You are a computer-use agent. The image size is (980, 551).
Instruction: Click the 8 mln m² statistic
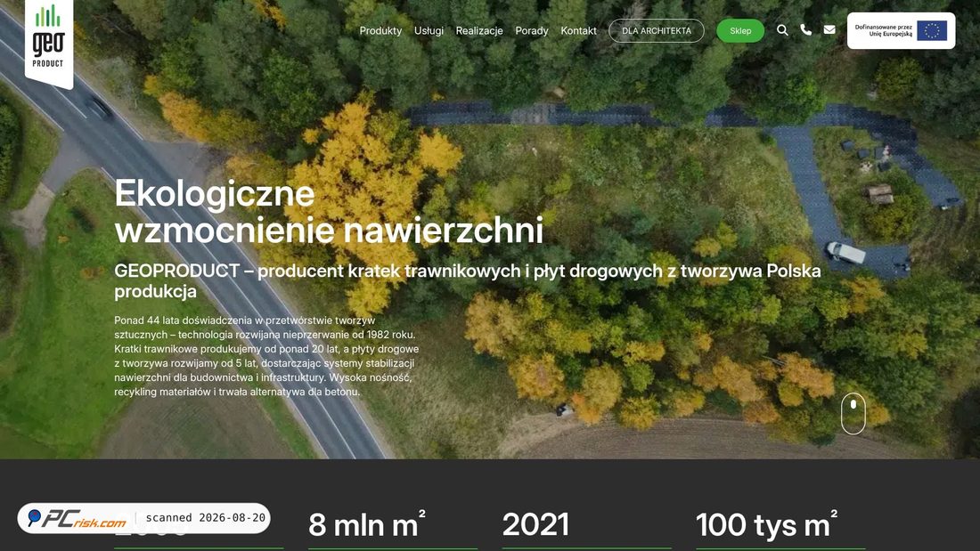coord(367,524)
